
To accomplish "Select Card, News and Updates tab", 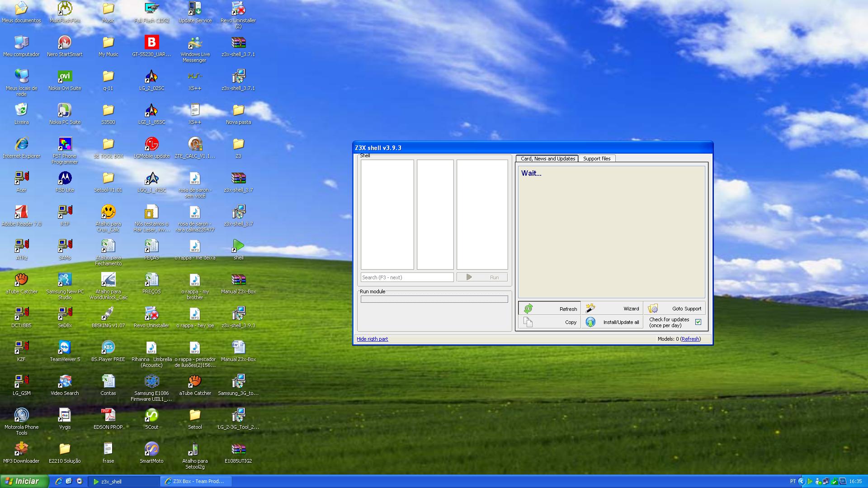I will point(547,159).
